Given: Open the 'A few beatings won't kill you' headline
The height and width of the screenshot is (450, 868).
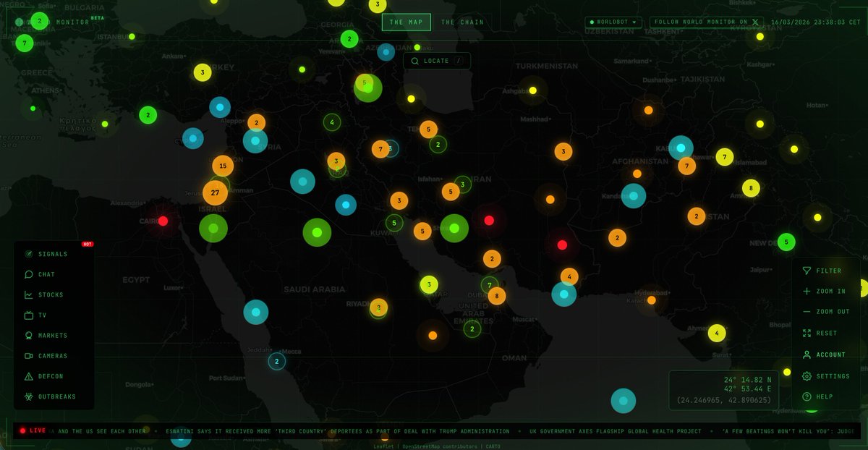Looking at the screenshot, I should (788, 431).
